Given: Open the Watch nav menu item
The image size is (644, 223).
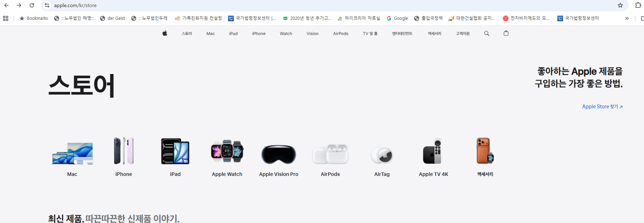Looking at the screenshot, I should pyautogui.click(x=286, y=34).
